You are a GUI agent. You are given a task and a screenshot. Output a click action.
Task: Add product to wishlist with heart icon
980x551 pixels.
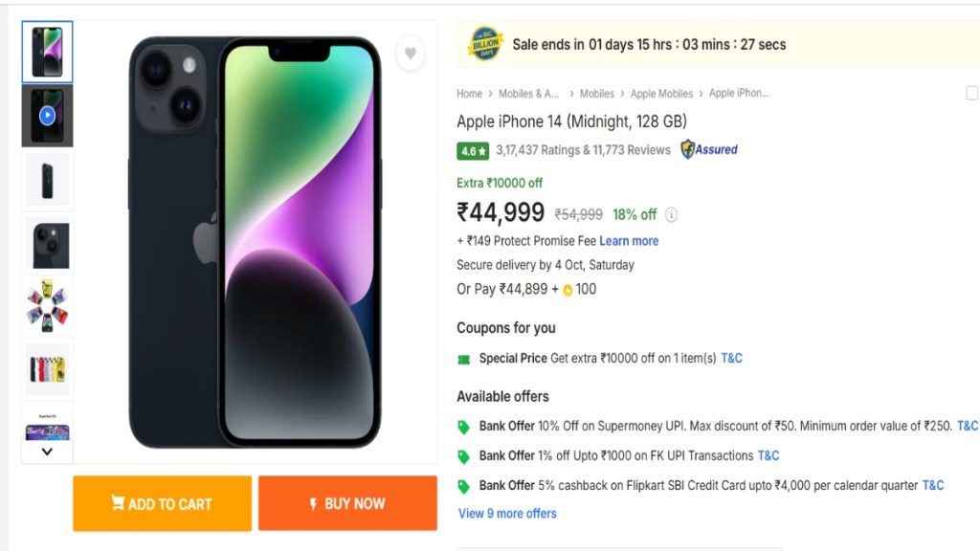point(410,54)
